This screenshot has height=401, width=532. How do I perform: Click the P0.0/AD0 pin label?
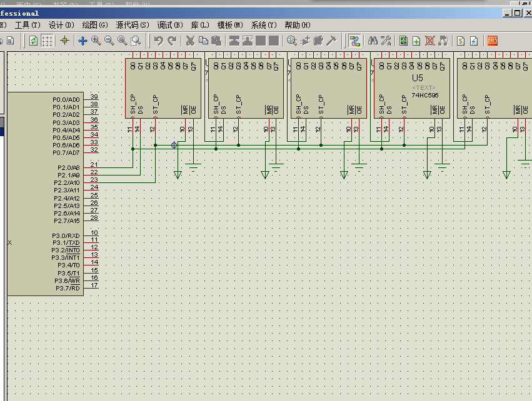pos(66,100)
